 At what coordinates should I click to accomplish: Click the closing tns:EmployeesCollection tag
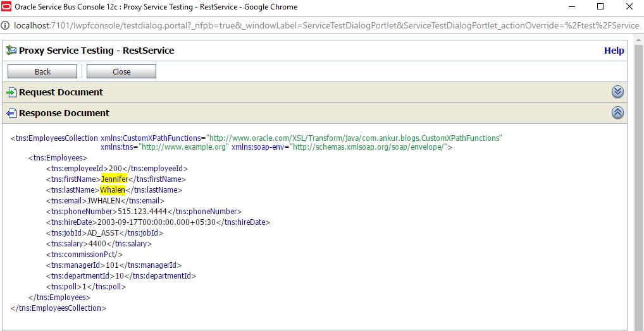pos(58,308)
